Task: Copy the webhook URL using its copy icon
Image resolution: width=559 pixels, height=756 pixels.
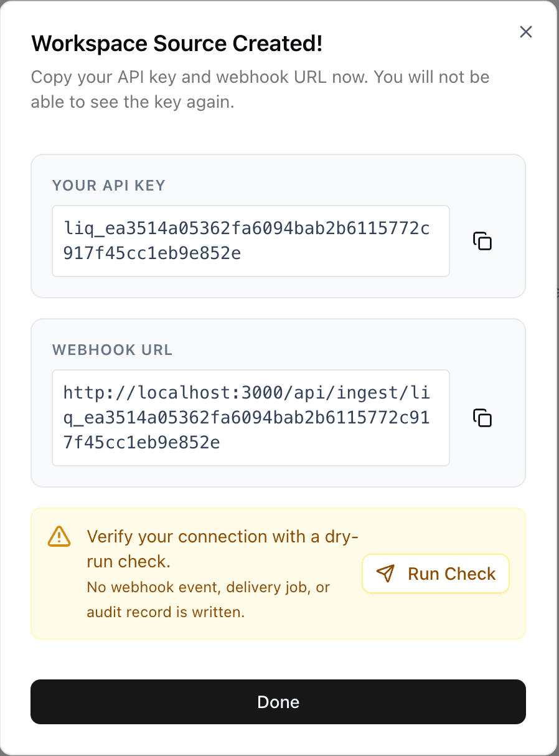Action: tap(481, 418)
